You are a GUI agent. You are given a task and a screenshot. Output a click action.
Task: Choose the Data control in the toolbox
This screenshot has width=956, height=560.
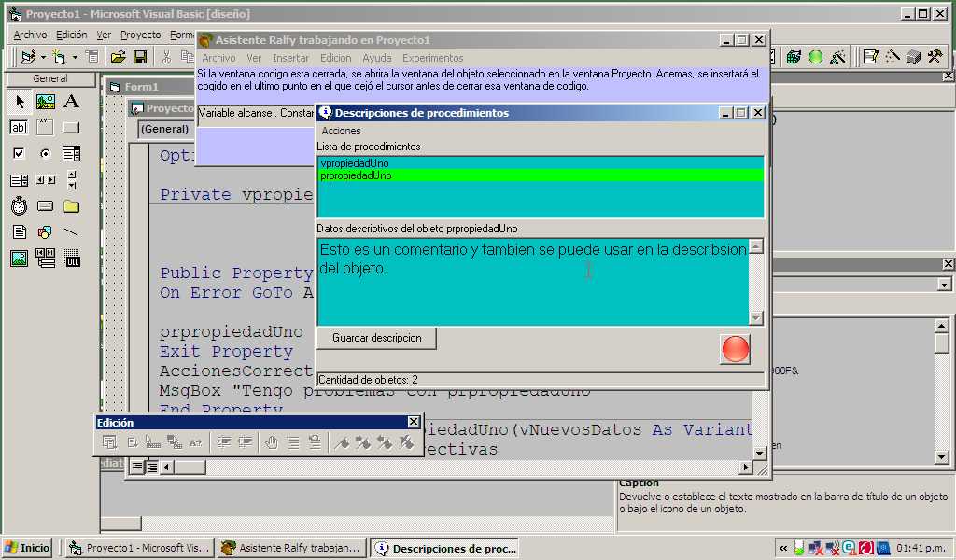click(45, 259)
